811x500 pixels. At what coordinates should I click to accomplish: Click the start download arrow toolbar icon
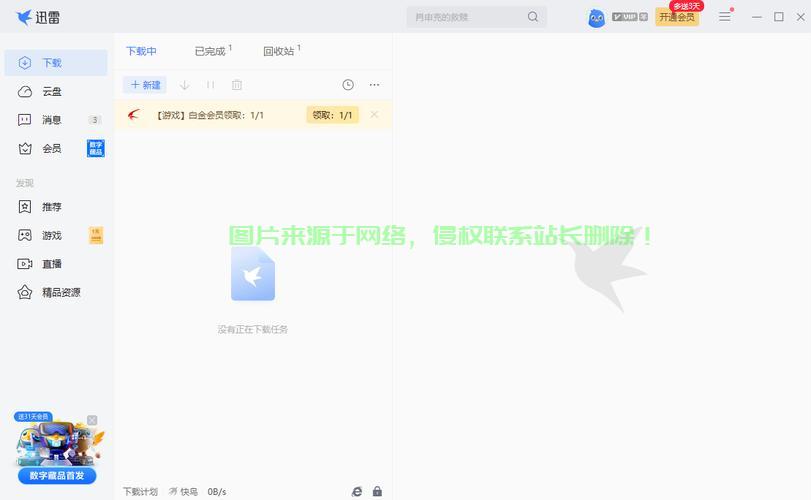185,85
